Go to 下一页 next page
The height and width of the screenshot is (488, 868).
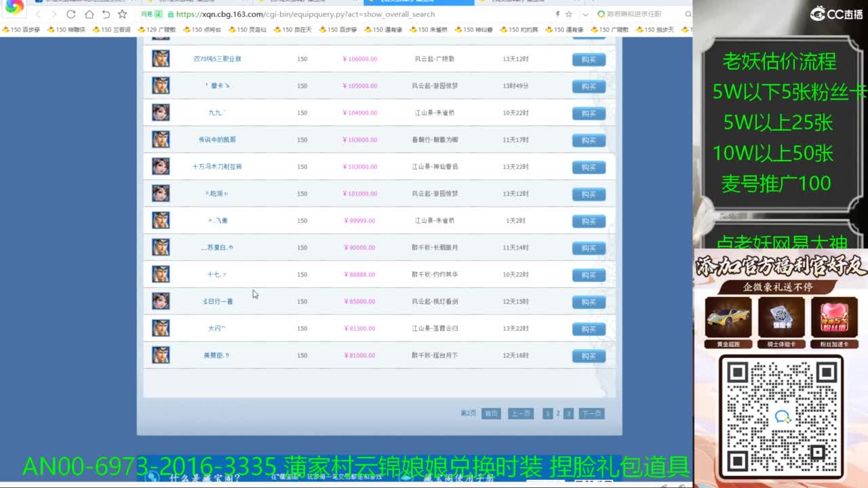coord(591,413)
